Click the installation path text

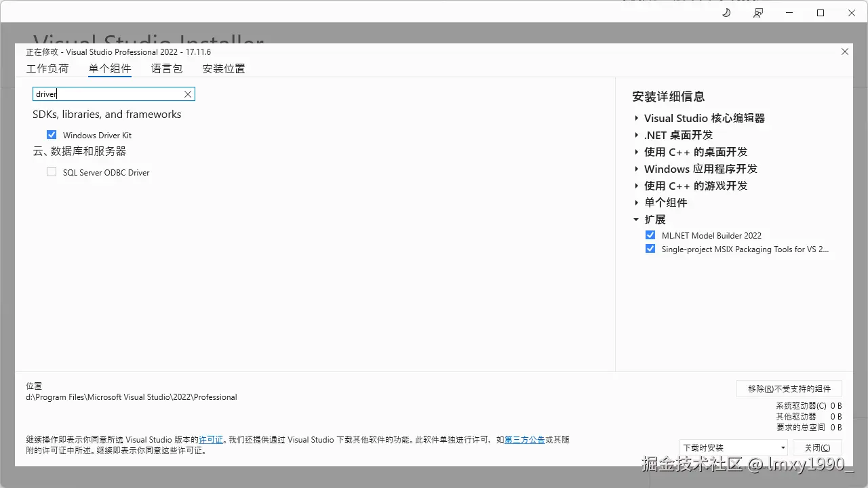point(132,397)
